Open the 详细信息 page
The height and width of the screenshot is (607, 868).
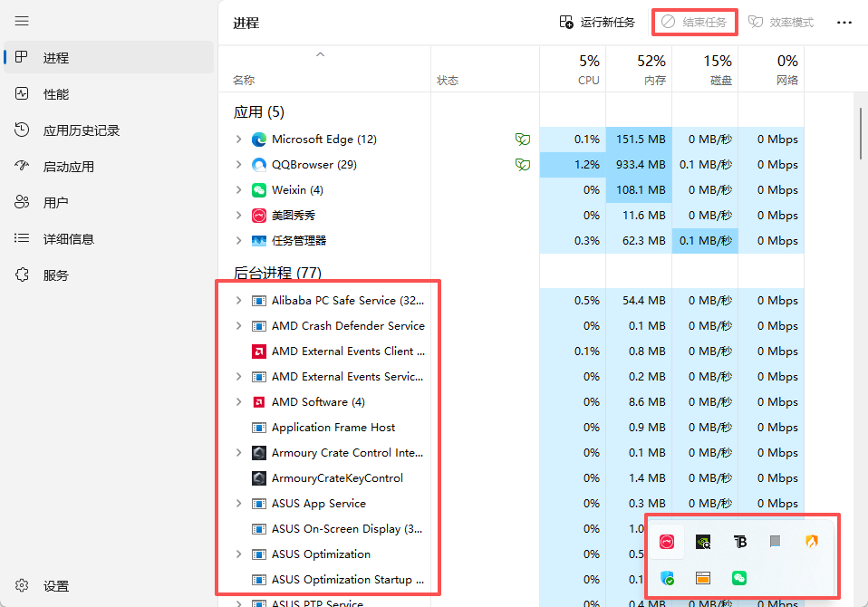tap(69, 239)
